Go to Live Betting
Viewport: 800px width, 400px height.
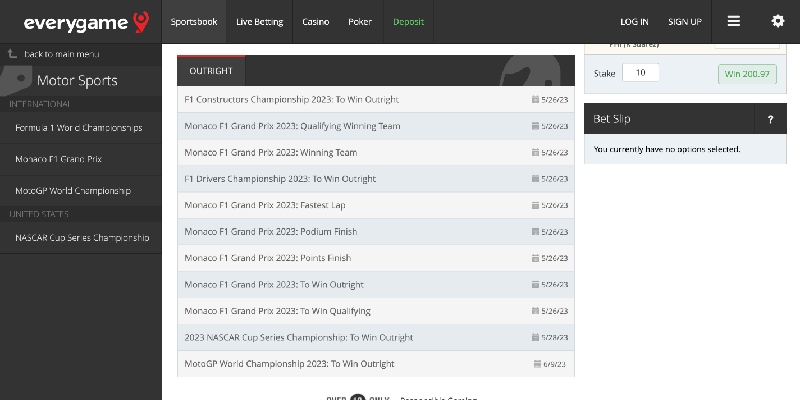click(259, 21)
